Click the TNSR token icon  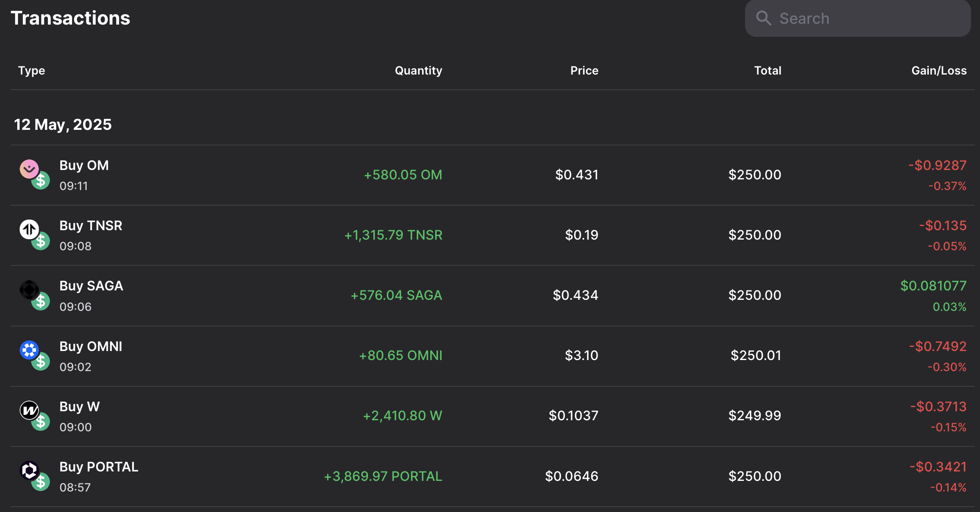pos(29,229)
